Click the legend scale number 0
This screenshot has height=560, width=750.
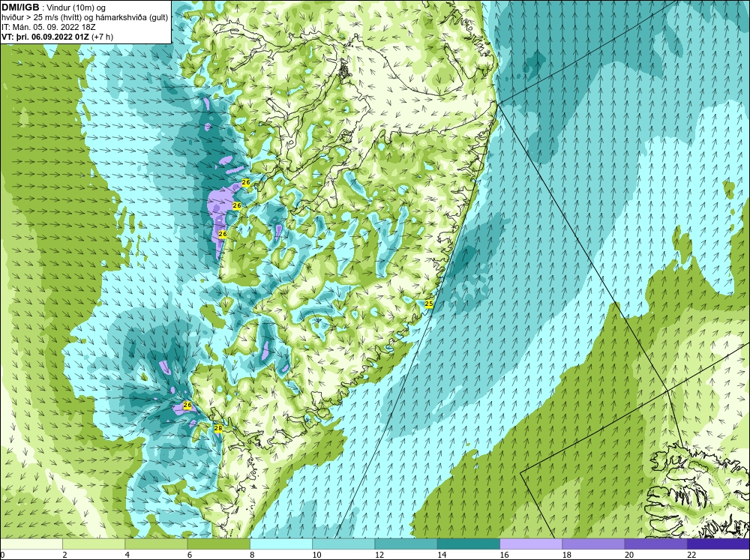(2, 555)
